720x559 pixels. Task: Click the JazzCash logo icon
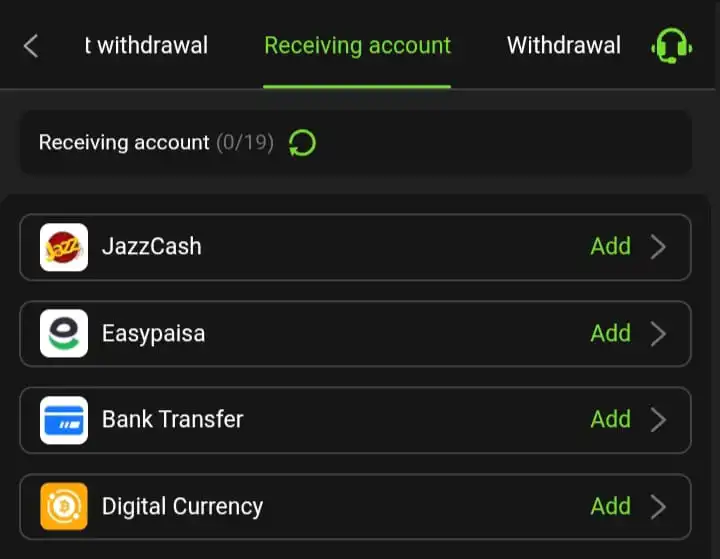[x=64, y=247]
